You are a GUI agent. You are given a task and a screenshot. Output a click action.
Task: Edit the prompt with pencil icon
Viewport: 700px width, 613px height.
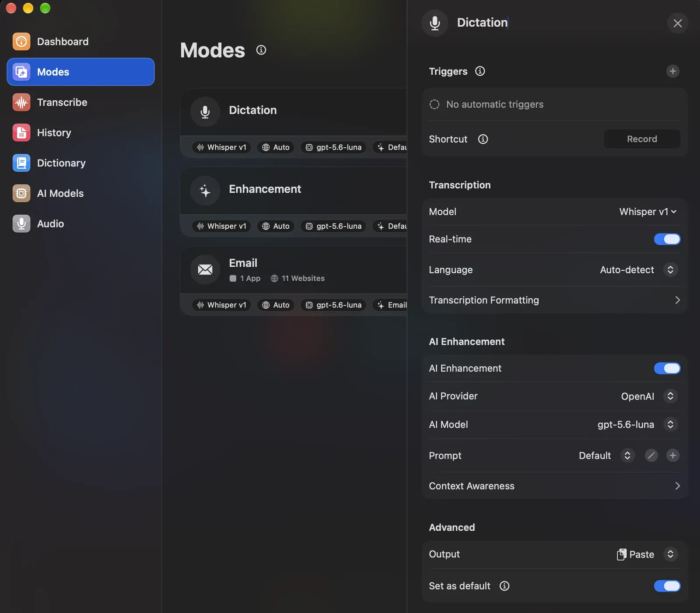[x=651, y=456]
